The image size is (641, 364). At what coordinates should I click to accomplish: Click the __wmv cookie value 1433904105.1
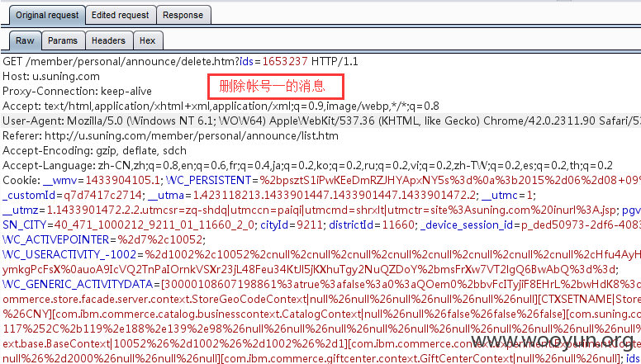(x=122, y=180)
